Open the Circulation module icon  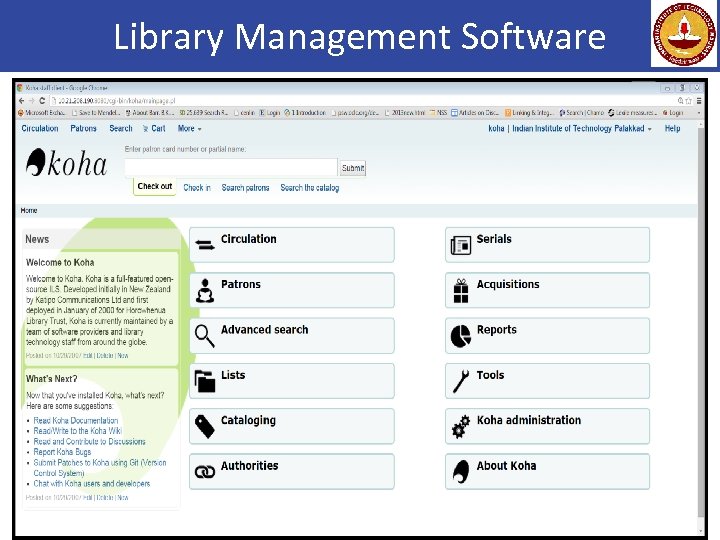[x=204, y=245]
